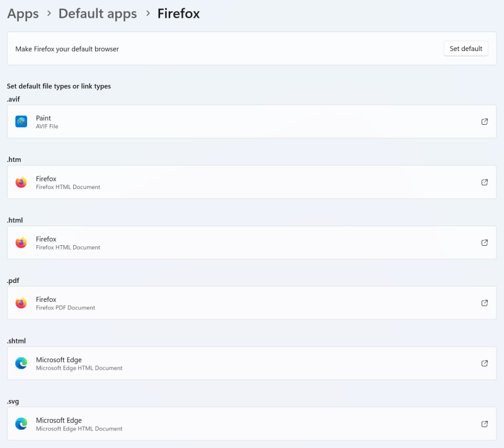Click the Firefox icon beside .htm
This screenshot has height=448, width=504.
21,182
